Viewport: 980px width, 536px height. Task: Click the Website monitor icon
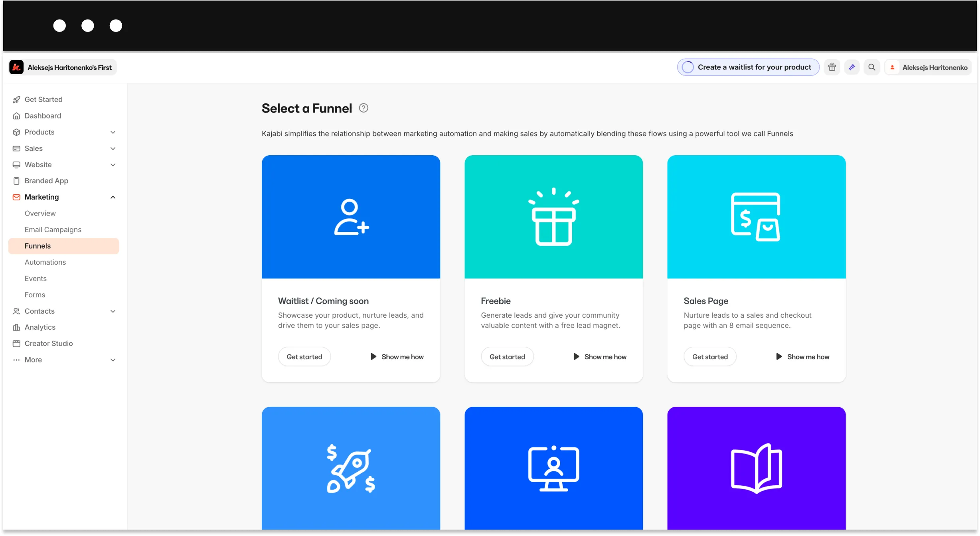(x=16, y=164)
